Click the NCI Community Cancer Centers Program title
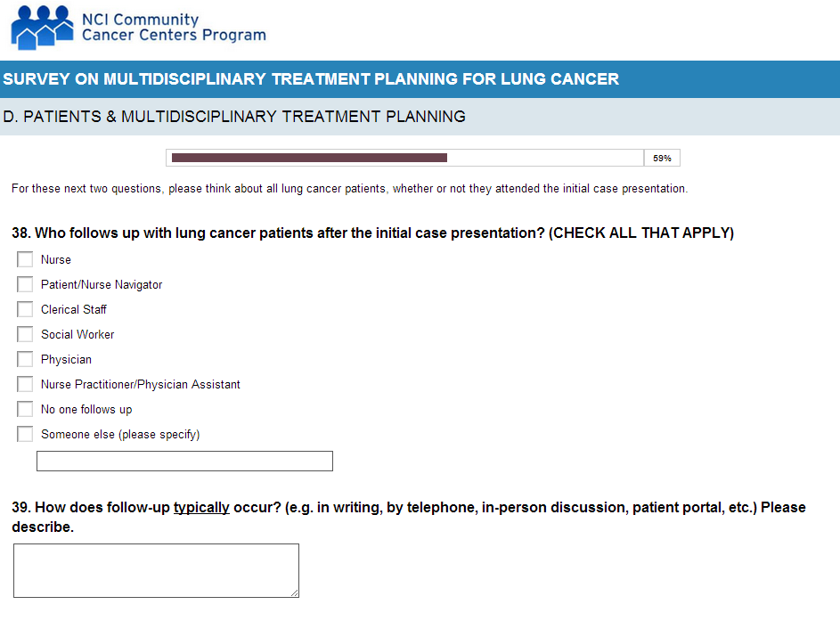 (174, 28)
